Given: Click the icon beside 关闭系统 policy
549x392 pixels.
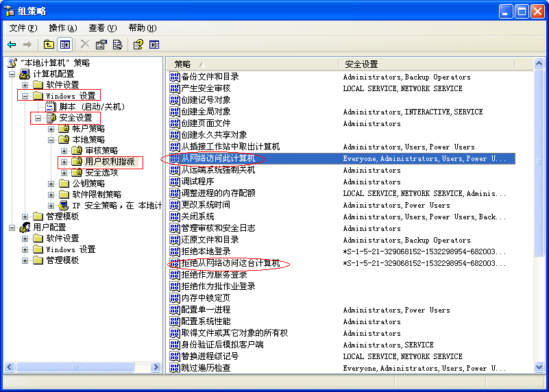Looking at the screenshot, I should point(174,217).
